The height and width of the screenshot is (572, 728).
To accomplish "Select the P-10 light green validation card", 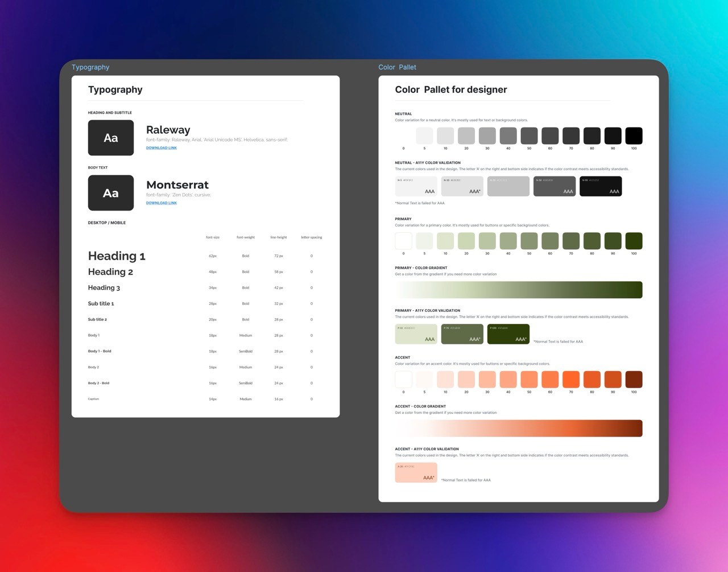I will pos(416,334).
